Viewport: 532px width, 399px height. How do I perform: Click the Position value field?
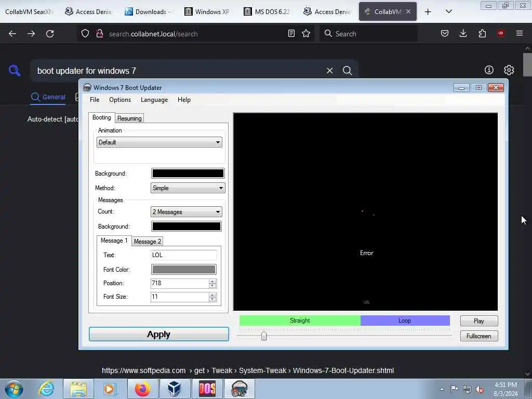[179, 283]
